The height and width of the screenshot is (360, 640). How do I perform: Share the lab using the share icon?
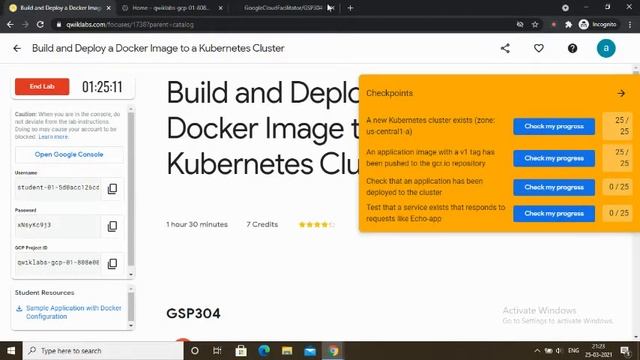pyautogui.click(x=505, y=48)
